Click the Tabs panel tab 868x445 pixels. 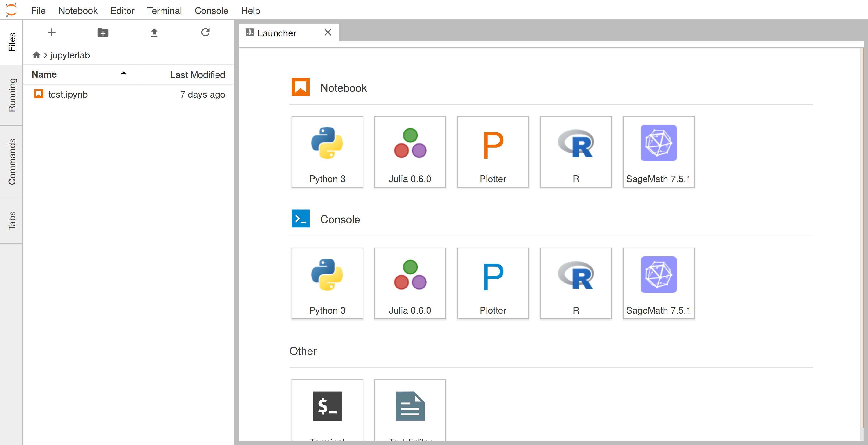tap(12, 221)
